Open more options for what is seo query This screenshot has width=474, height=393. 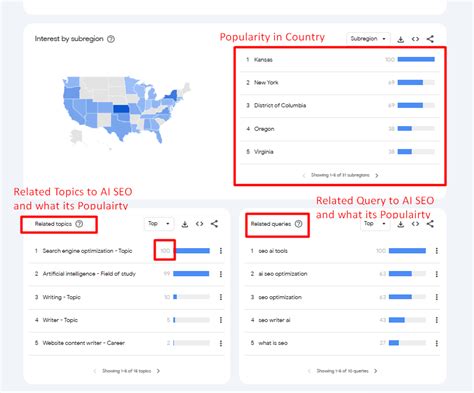point(437,343)
